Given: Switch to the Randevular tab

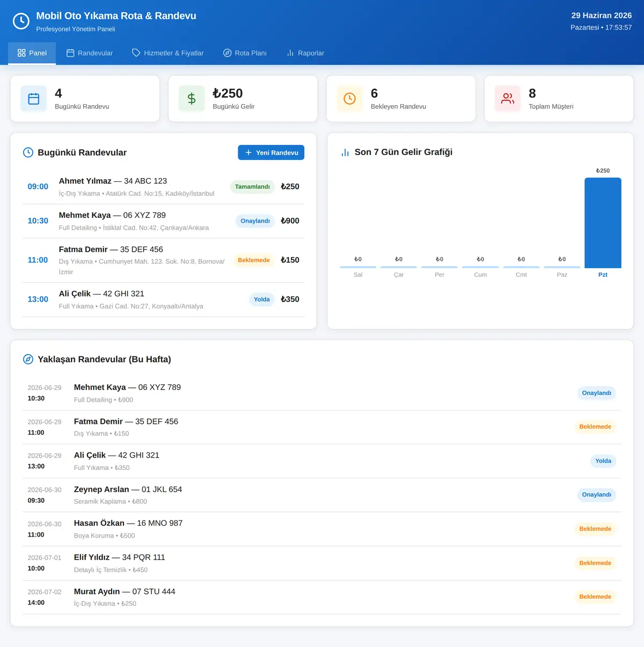Looking at the screenshot, I should (90, 53).
